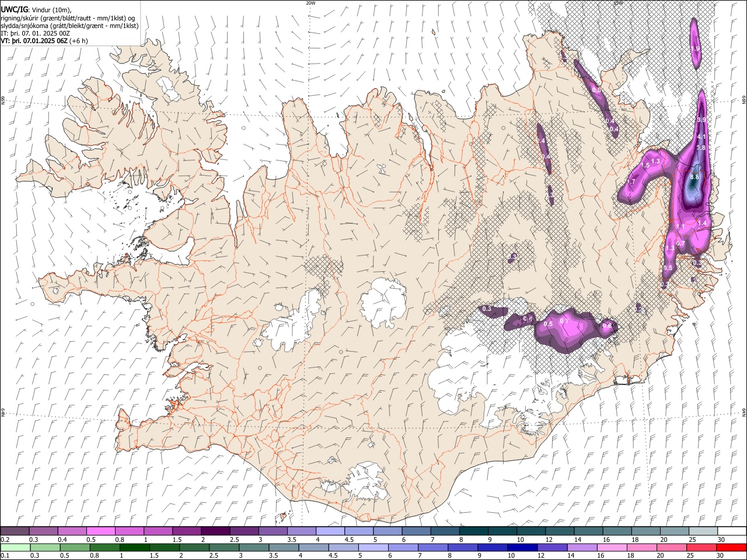Pick the lower legend swatch labeled 2.5

click(x=224, y=547)
